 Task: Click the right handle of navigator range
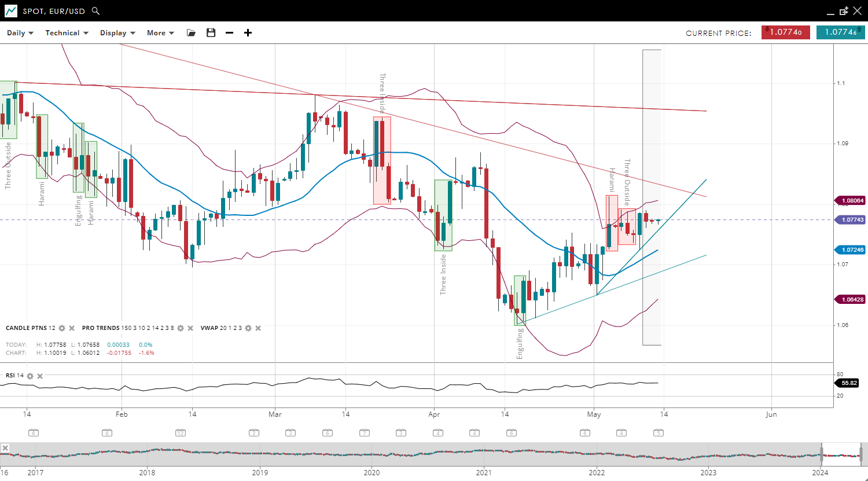pos(861,453)
